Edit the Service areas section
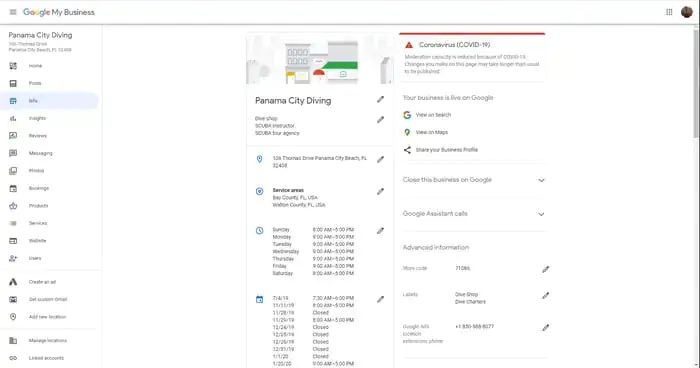The height and width of the screenshot is (368, 700). coord(380,192)
